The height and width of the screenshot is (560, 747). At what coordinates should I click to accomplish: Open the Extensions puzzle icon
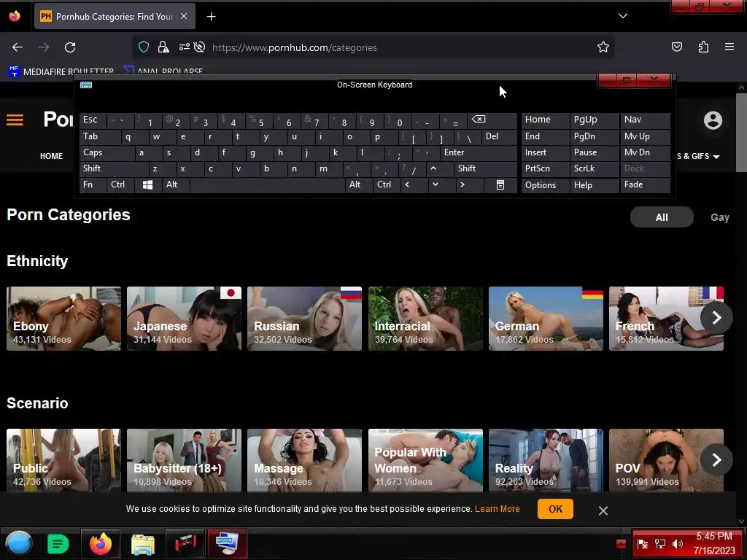point(703,47)
